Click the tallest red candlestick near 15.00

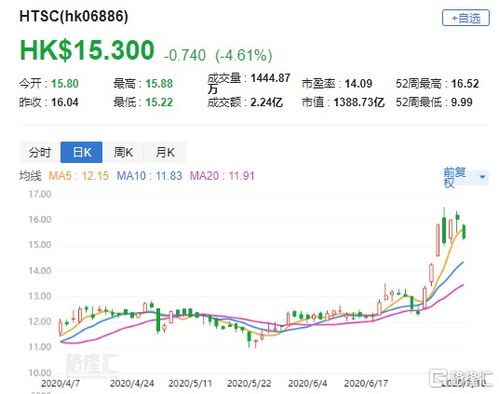pos(438,240)
